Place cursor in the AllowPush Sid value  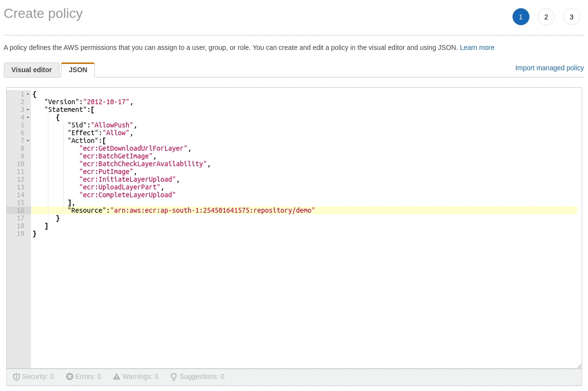point(112,125)
